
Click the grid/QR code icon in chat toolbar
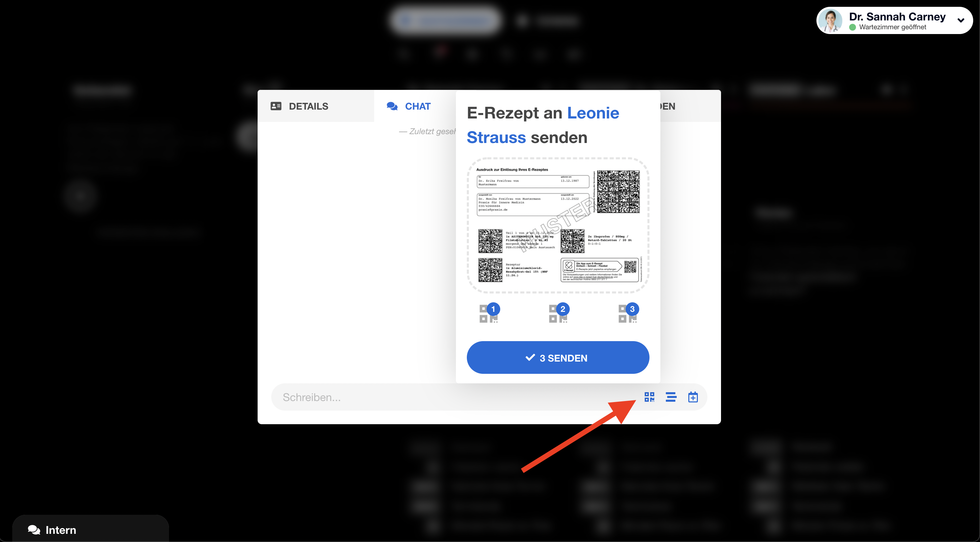pos(649,397)
